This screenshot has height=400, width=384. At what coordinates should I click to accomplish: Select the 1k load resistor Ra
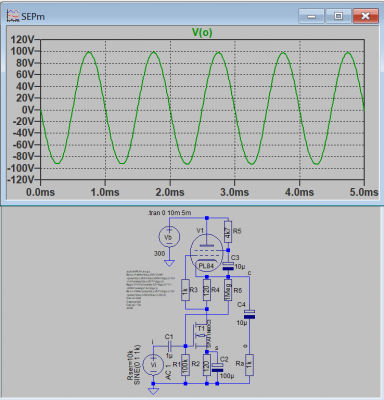(x=249, y=365)
